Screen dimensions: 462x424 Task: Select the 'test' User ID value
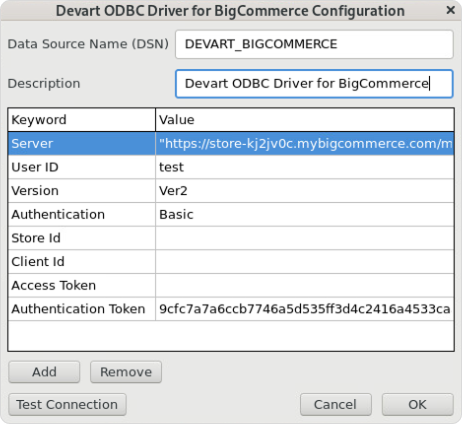click(x=305, y=167)
